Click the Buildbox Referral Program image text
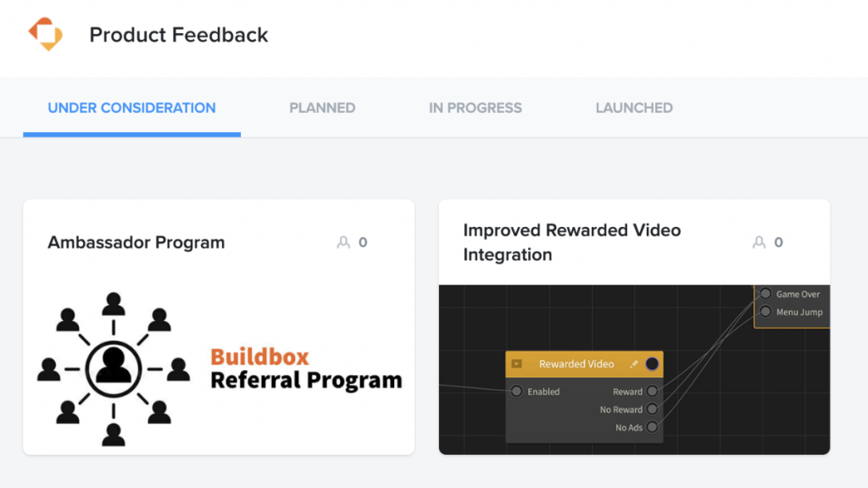Image resolution: width=868 pixels, height=488 pixels. [x=305, y=369]
